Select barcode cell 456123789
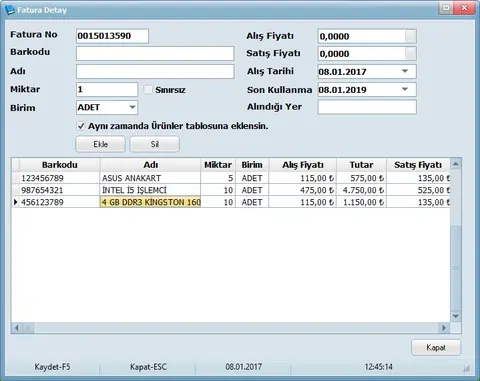Screen dimensions: 480x381 pyautogui.click(x=60, y=202)
